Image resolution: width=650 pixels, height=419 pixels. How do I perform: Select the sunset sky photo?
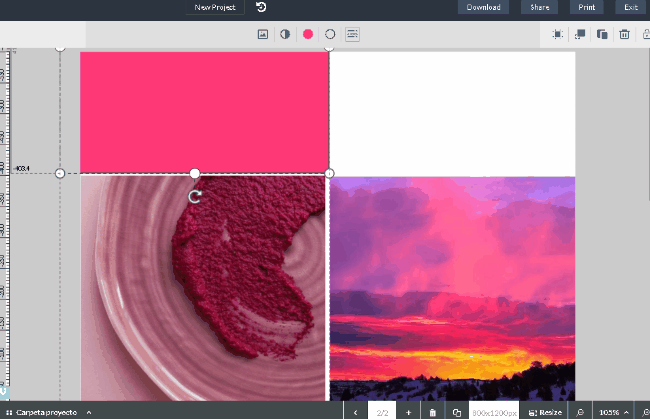pyautogui.click(x=453, y=288)
